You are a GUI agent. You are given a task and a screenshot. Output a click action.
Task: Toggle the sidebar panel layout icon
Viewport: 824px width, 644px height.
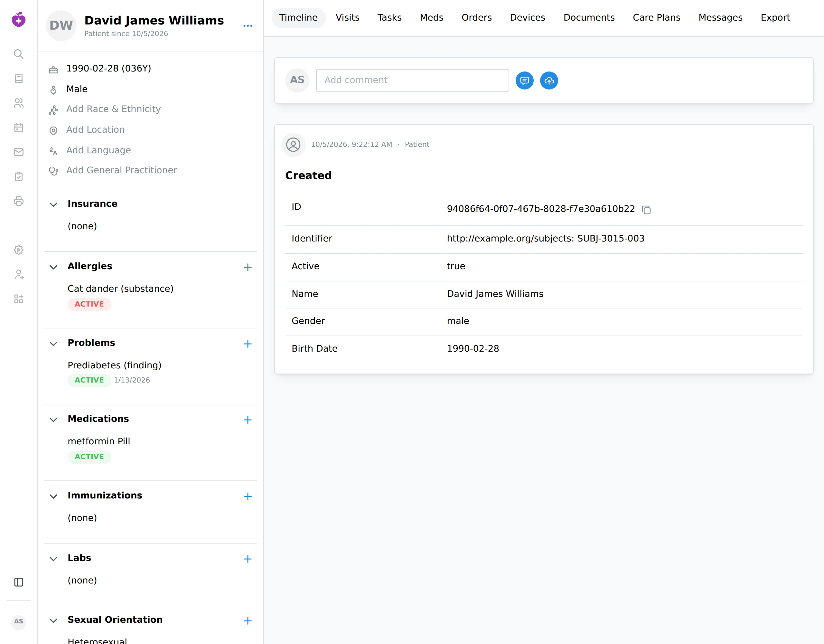18,582
